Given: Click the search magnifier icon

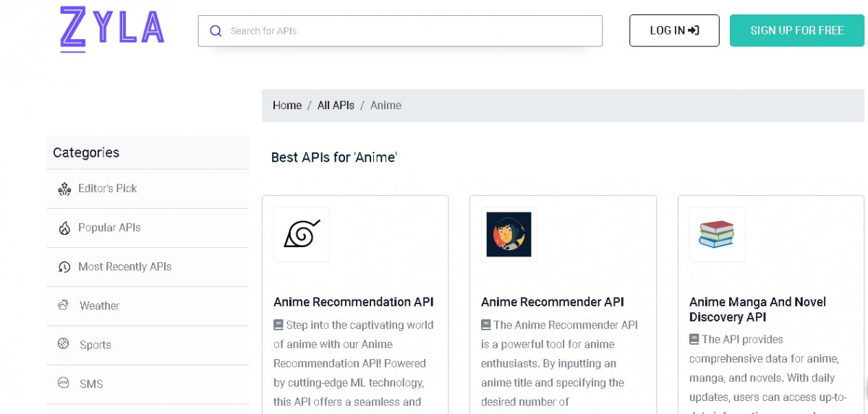Looking at the screenshot, I should (216, 31).
